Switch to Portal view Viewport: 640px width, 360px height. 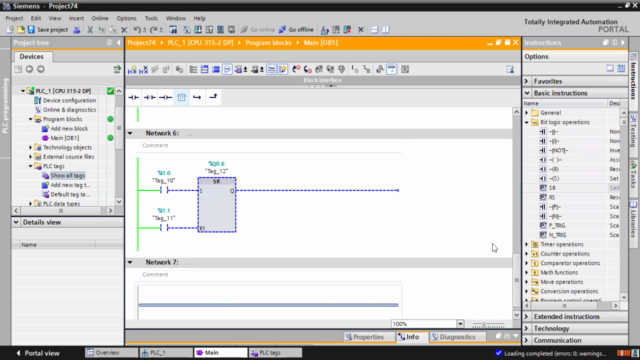click(x=38, y=353)
